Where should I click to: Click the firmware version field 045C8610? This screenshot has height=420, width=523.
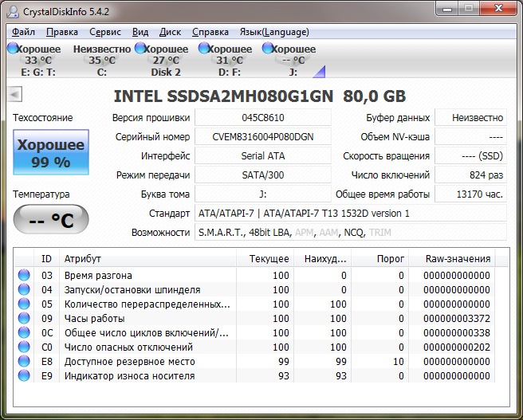tap(263, 118)
